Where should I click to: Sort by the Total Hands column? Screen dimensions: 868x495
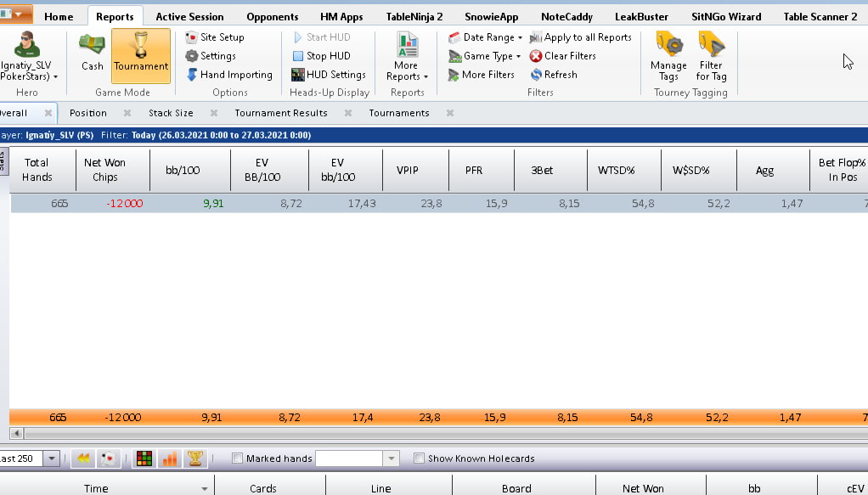(42, 170)
